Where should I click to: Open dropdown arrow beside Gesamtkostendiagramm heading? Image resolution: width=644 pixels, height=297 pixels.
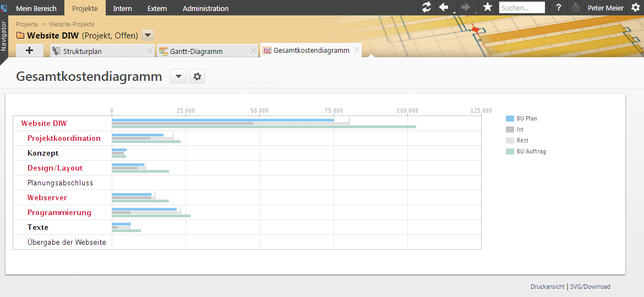(x=178, y=76)
